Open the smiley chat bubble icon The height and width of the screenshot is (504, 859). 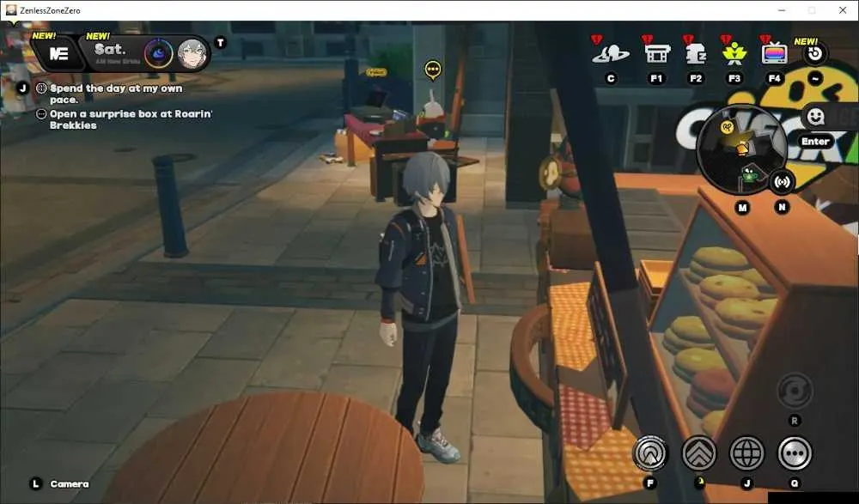click(816, 116)
